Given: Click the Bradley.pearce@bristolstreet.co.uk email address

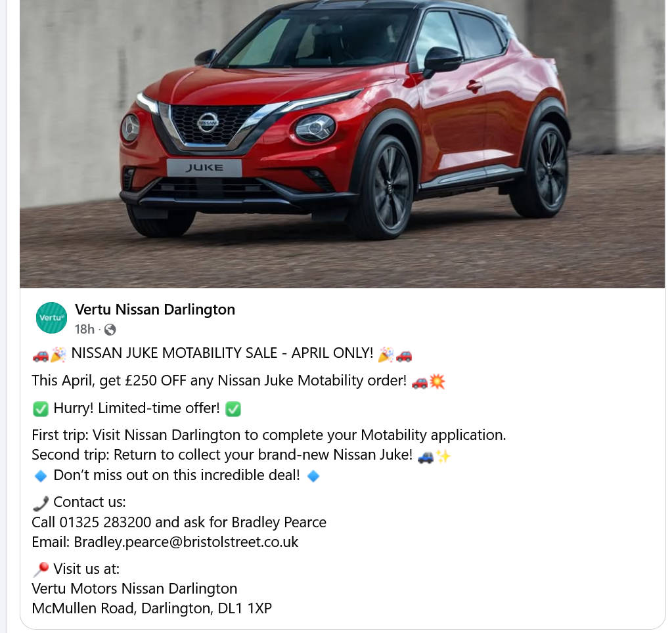Looking at the screenshot, I should tap(186, 542).
